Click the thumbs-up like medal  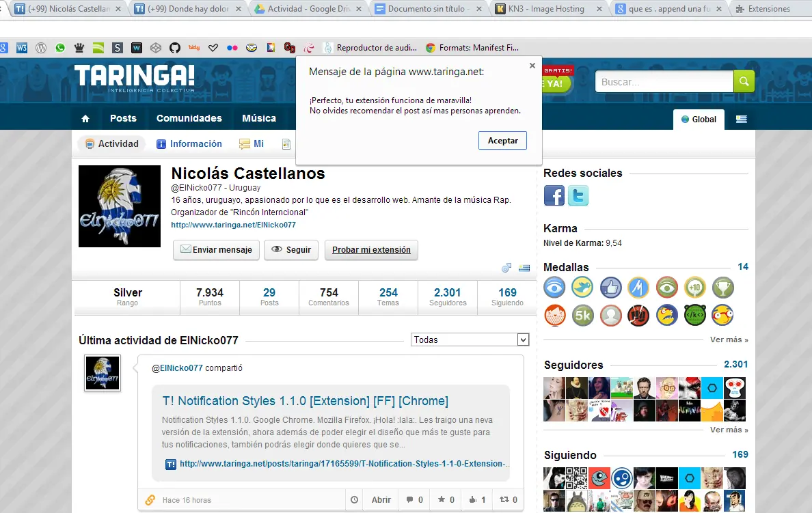(x=610, y=288)
